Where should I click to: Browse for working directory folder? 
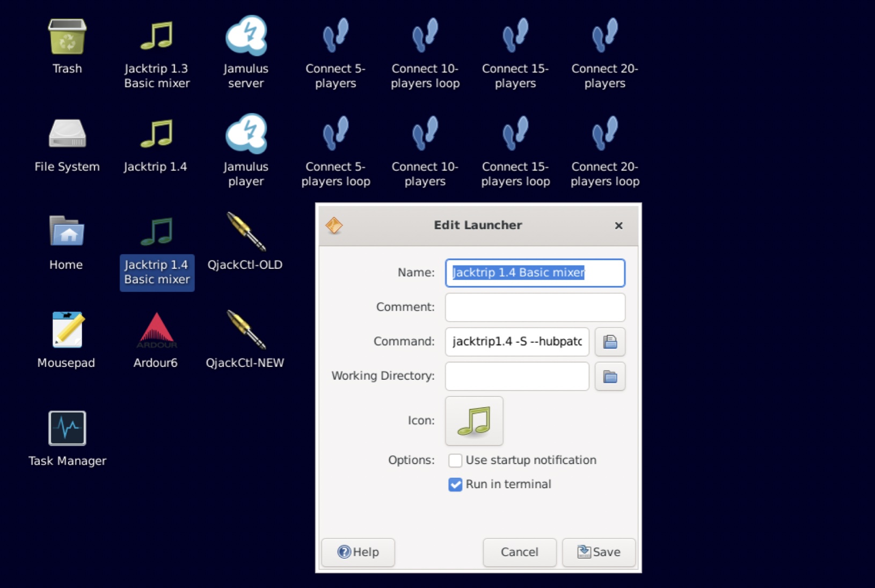(610, 376)
